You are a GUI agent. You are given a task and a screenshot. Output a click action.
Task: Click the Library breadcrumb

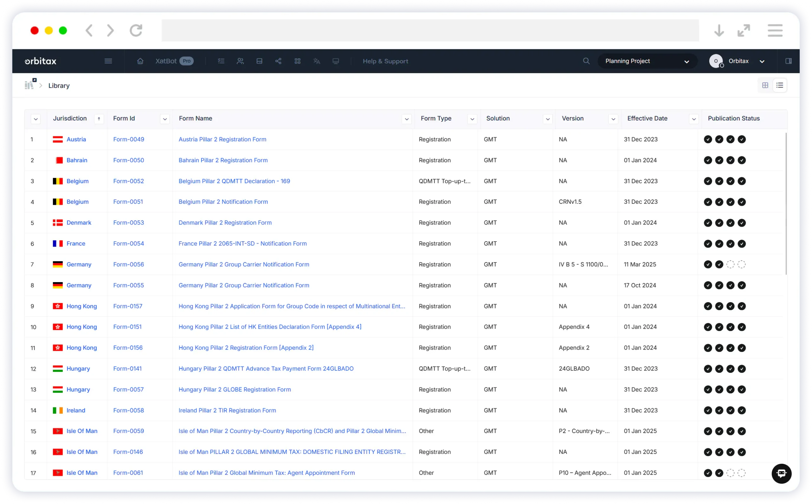[x=59, y=86]
